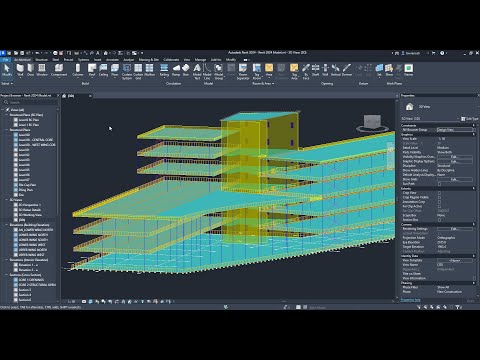Click the Room Separator tool
The width and height of the screenshot is (480, 360).
[x=243, y=72]
